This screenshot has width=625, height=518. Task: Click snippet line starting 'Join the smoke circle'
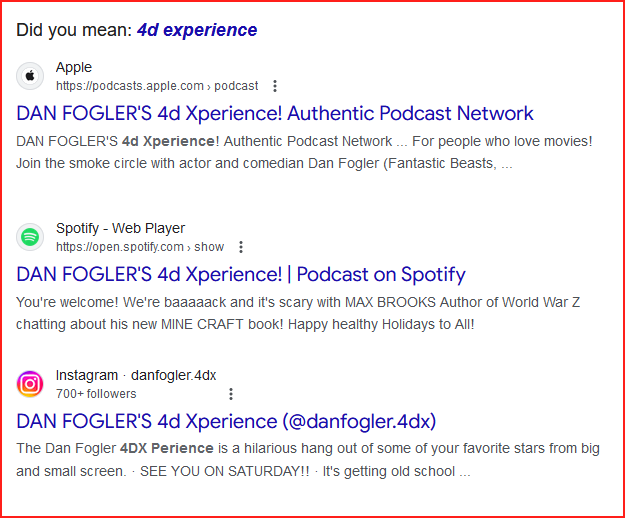click(264, 164)
